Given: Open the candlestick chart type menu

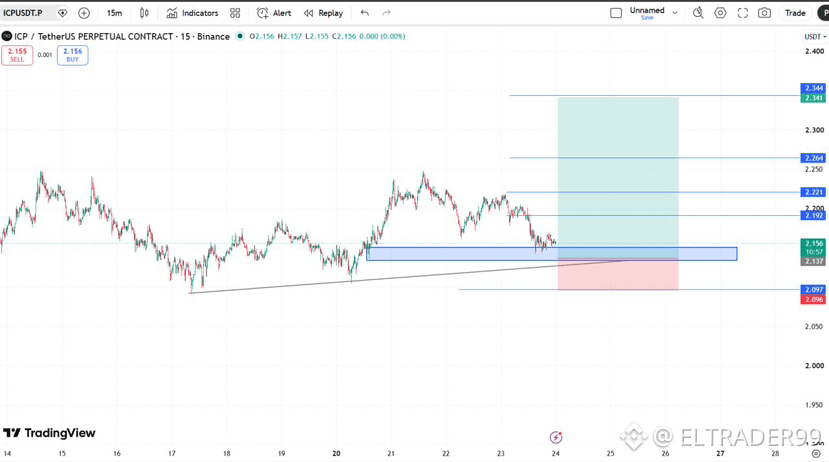Looking at the screenshot, I should pos(144,13).
